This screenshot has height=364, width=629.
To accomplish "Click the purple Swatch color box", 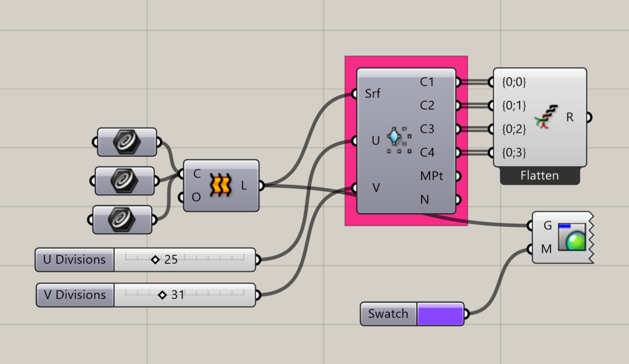I will (440, 314).
